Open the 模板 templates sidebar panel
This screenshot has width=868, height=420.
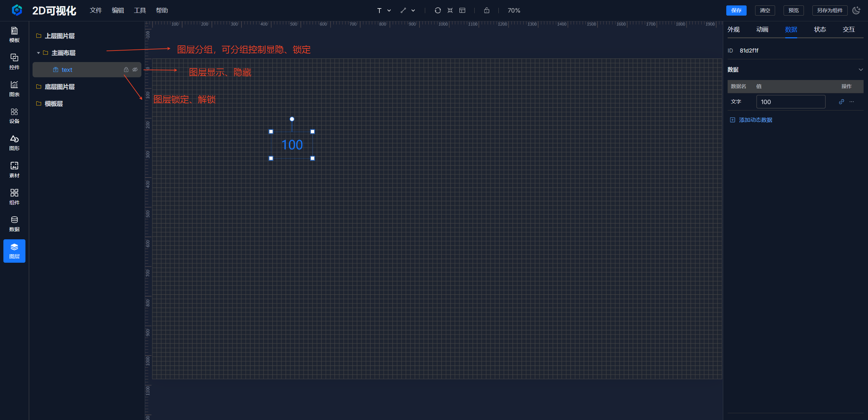[14, 35]
